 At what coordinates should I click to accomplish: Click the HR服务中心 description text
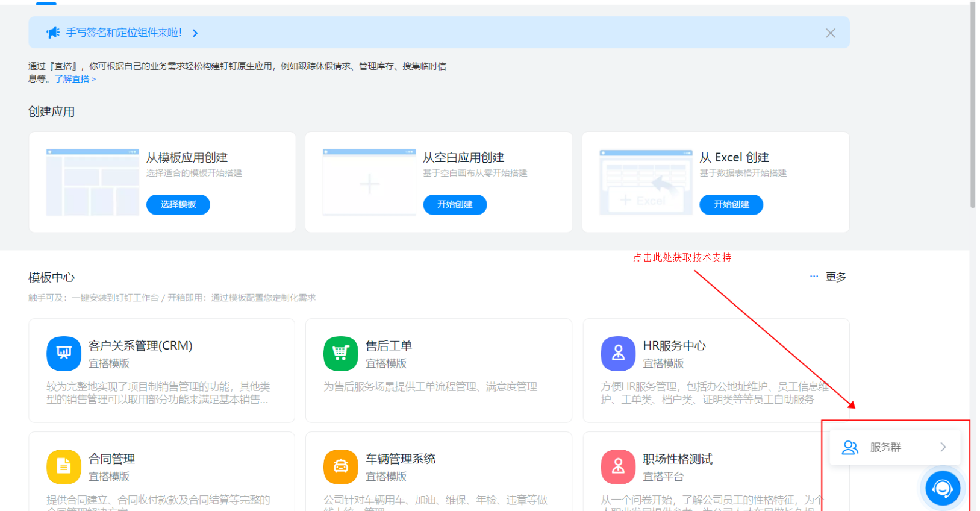click(714, 393)
